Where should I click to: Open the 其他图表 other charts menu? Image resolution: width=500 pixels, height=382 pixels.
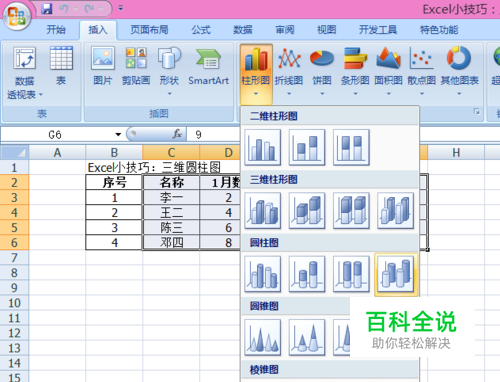pyautogui.click(x=459, y=71)
